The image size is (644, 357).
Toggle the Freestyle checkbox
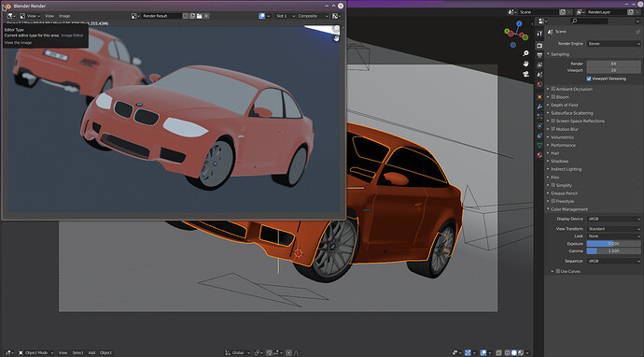point(553,201)
